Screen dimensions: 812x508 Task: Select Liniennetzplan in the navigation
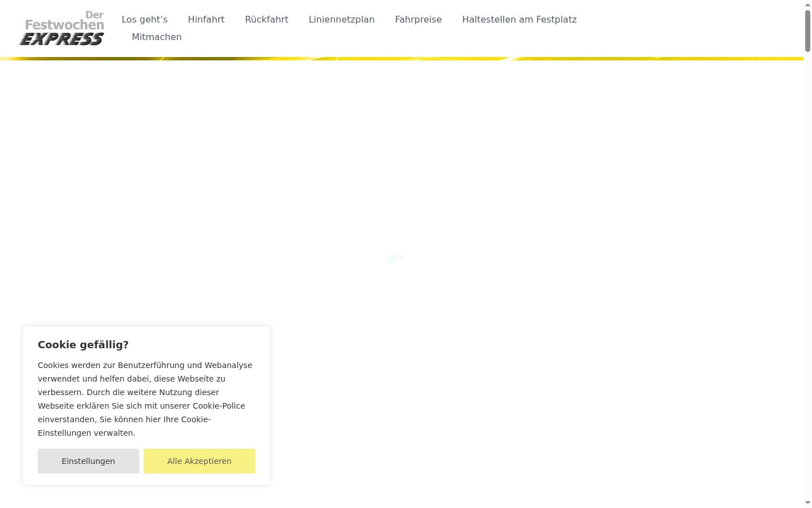pyautogui.click(x=341, y=19)
